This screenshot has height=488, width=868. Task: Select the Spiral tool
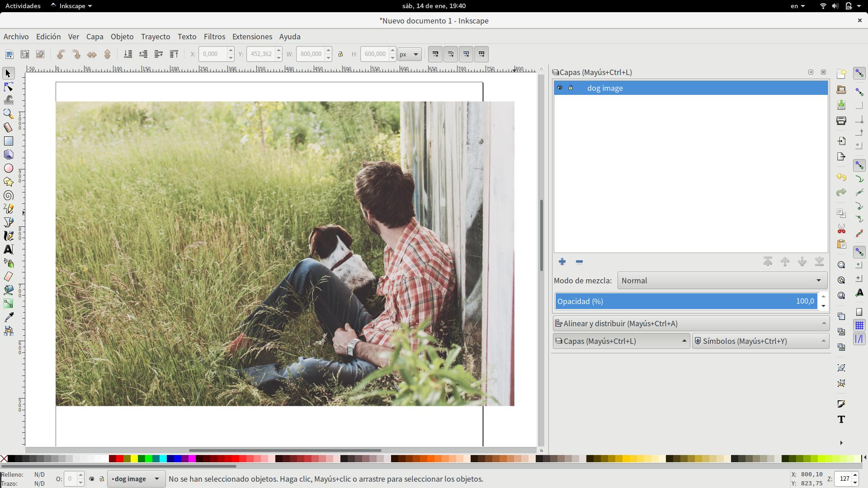[x=8, y=195]
